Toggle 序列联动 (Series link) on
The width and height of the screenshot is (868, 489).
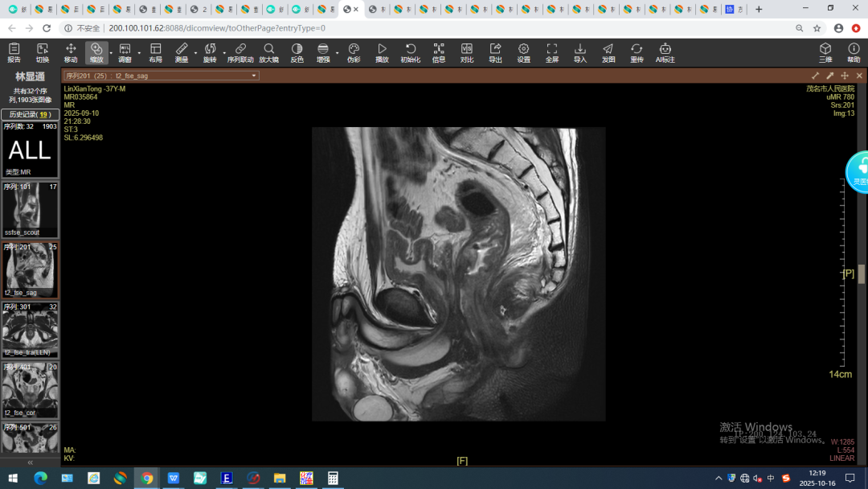[x=240, y=53]
